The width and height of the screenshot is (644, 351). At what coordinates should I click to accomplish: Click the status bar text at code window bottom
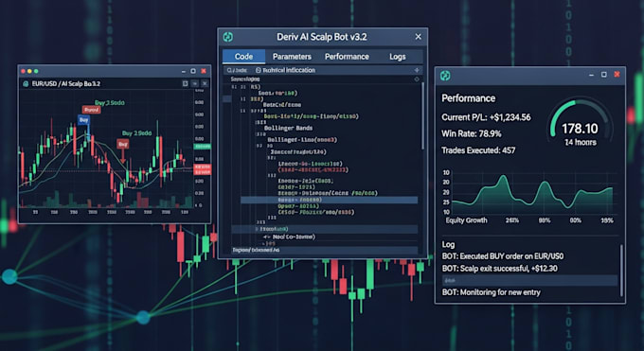tap(256, 250)
